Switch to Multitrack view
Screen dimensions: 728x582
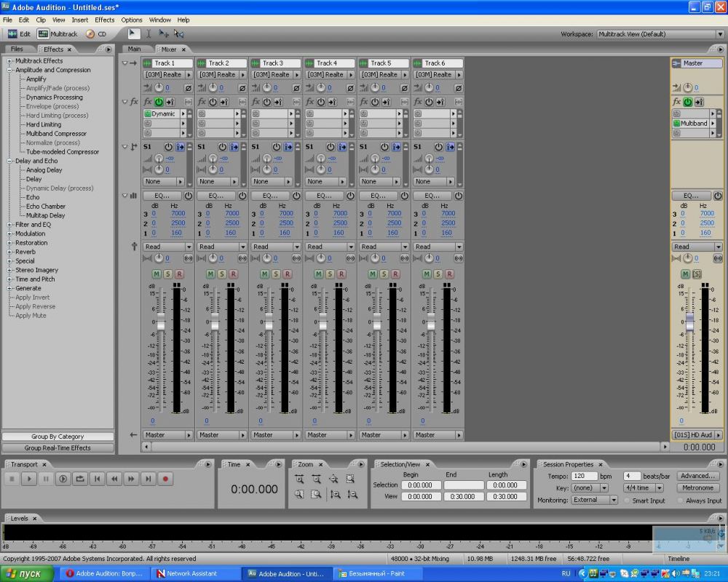pyautogui.click(x=58, y=34)
